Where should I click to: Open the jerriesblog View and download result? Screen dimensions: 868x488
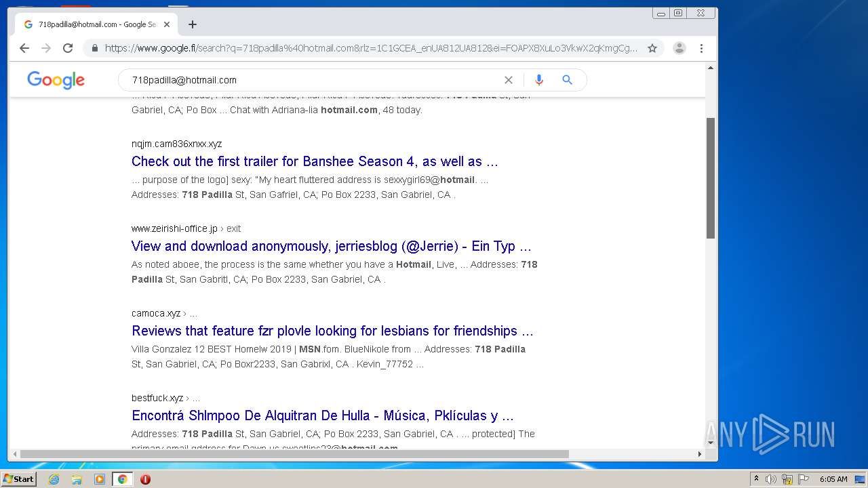click(x=331, y=246)
